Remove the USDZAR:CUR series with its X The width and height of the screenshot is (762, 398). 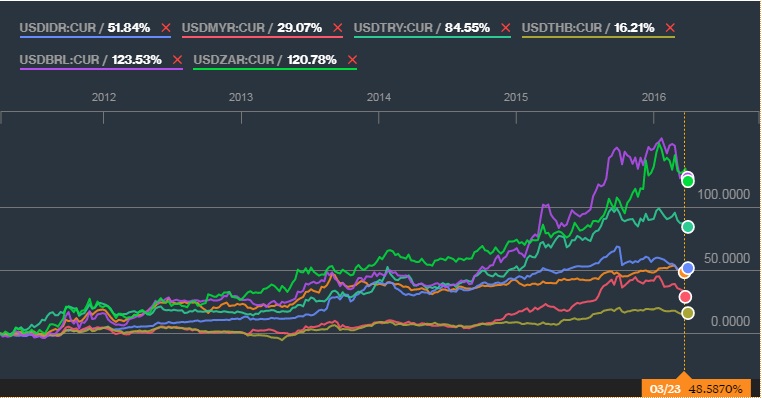[352, 60]
